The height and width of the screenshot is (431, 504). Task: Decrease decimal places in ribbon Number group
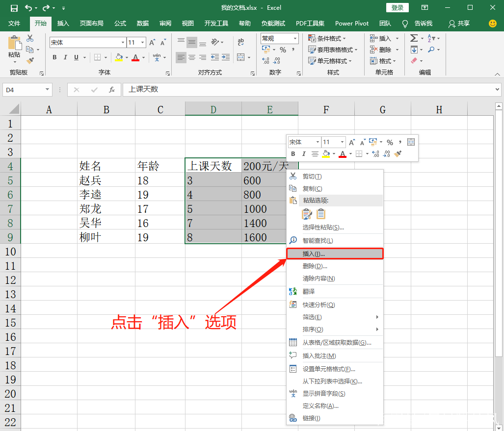[x=276, y=60]
